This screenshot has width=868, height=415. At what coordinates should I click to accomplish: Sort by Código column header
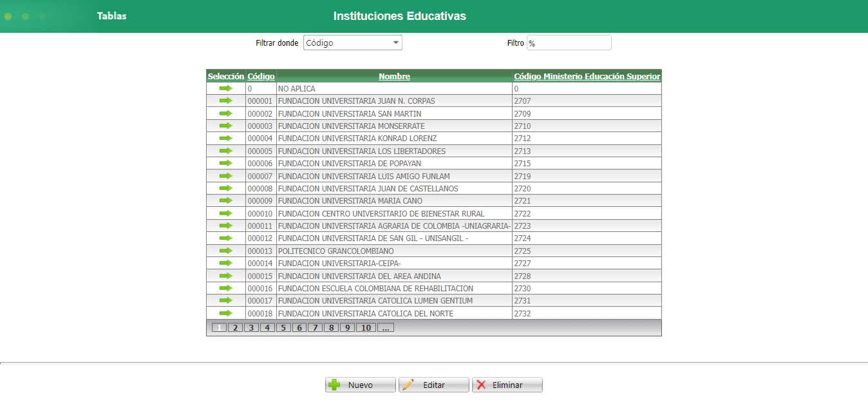pos(261,76)
